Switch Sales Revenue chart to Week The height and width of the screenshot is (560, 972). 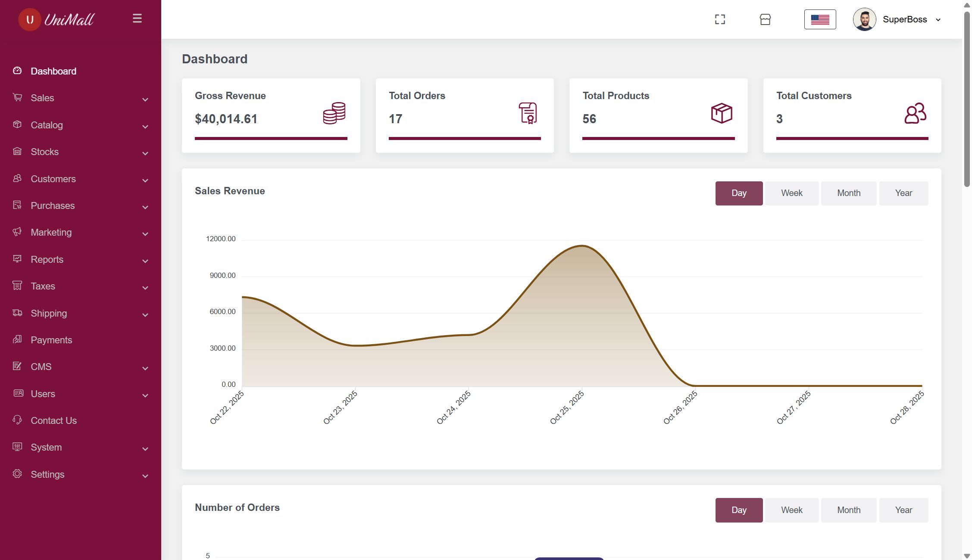791,193
